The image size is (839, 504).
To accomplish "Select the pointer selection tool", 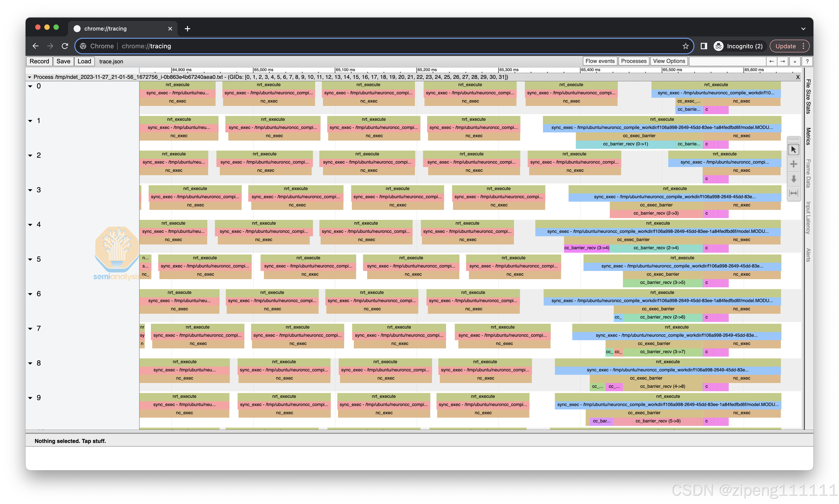I will tap(793, 149).
